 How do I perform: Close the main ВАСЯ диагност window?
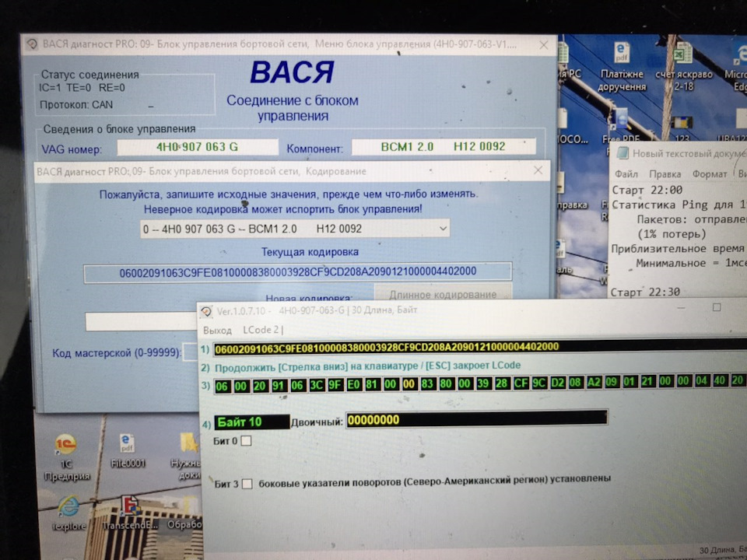pos(544,45)
